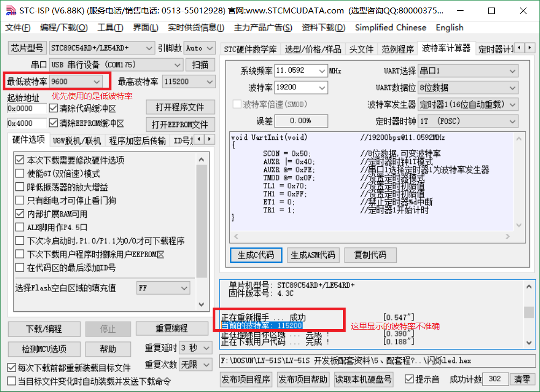
Task: Click the 检测MCU选项 button
Action: 44,350
